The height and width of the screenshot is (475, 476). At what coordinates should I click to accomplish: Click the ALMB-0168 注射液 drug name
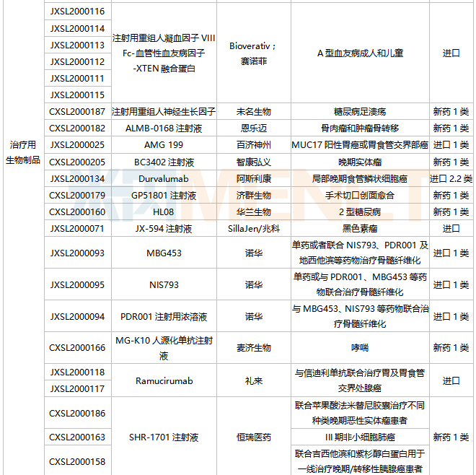pos(164,128)
